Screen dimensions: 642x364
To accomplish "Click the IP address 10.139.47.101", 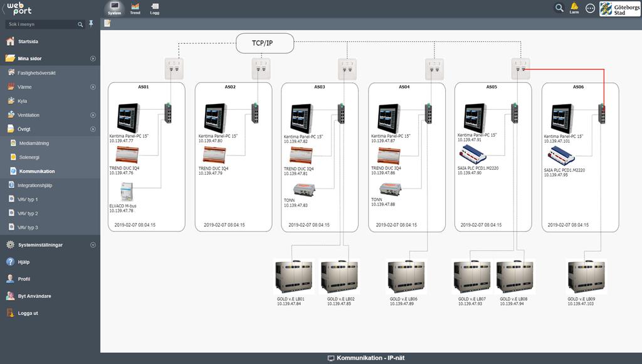I will pyautogui.click(x=557, y=141).
